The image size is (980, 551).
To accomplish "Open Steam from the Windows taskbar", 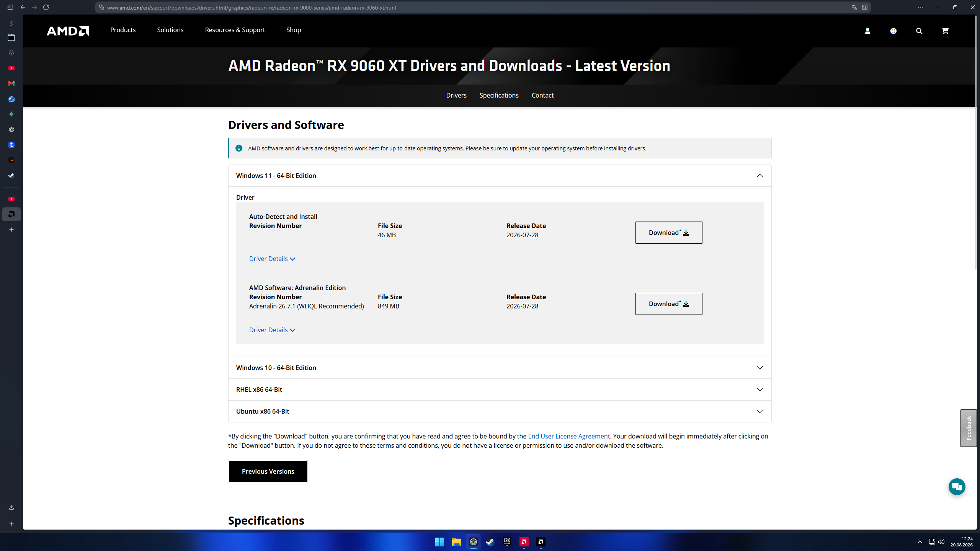I will (x=490, y=542).
